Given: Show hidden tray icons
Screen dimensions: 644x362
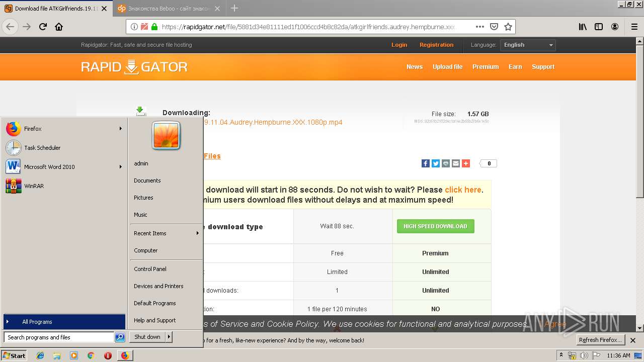Looking at the screenshot, I should tap(561, 355).
